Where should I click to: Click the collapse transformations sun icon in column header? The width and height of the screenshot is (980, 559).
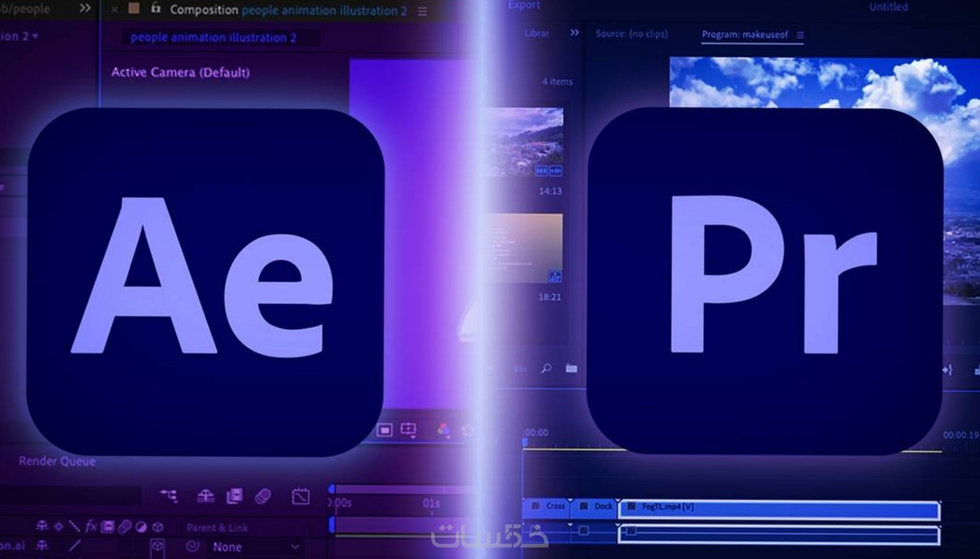tap(58, 526)
